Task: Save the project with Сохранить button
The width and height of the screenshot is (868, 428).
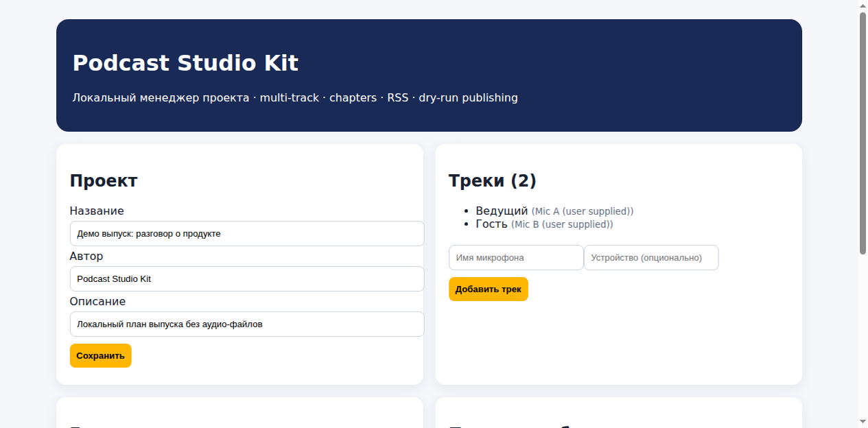Action: [x=100, y=355]
